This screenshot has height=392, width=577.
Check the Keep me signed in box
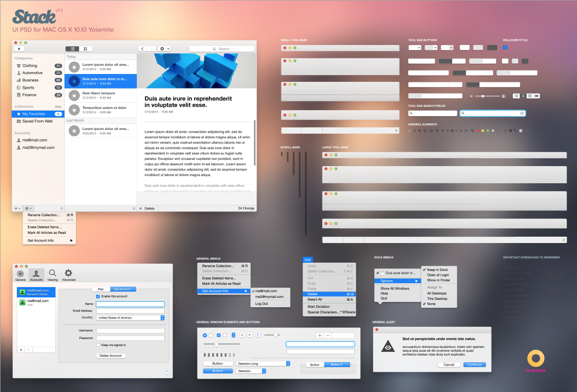(x=98, y=345)
